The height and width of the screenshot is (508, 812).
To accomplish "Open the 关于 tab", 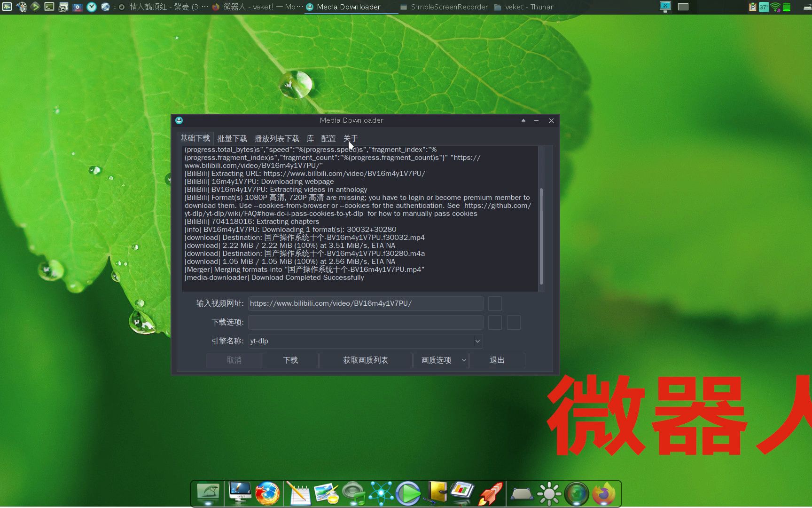I will point(351,138).
